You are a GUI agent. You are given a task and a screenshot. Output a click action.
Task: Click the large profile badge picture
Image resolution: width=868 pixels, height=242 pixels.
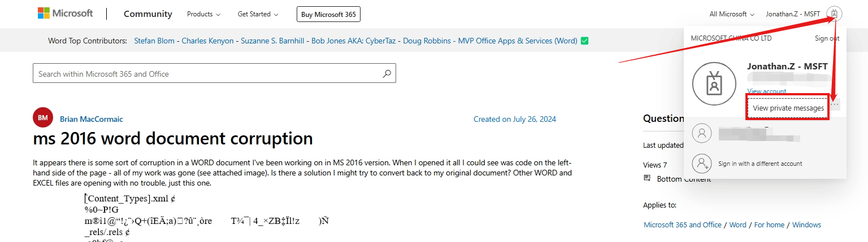[x=714, y=83]
